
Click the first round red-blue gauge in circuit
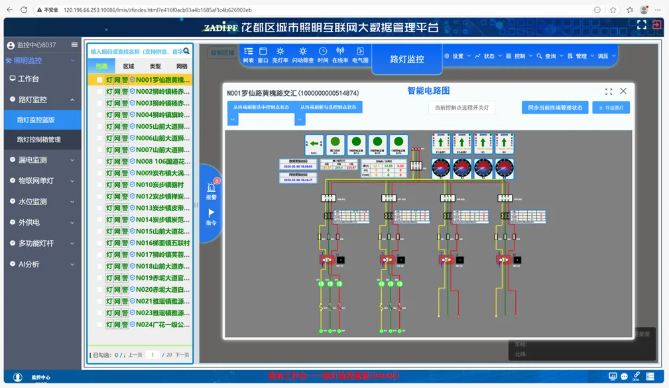click(441, 168)
